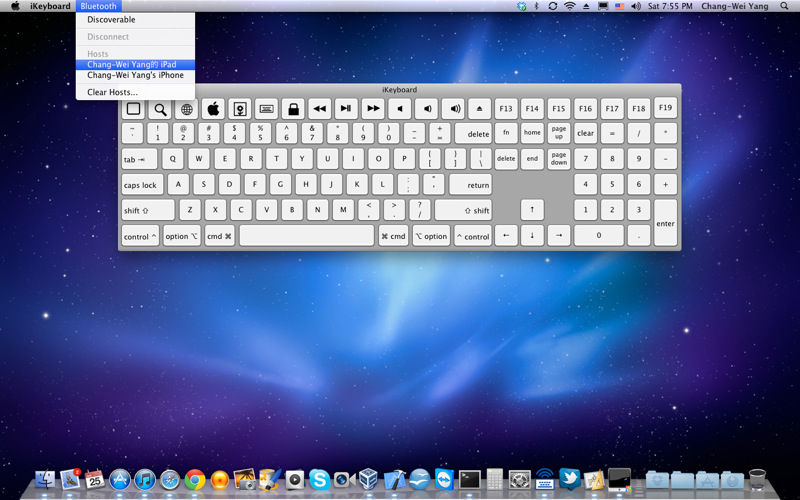The height and width of the screenshot is (500, 800).
Task: Click the mute speaker key
Action: 399,109
